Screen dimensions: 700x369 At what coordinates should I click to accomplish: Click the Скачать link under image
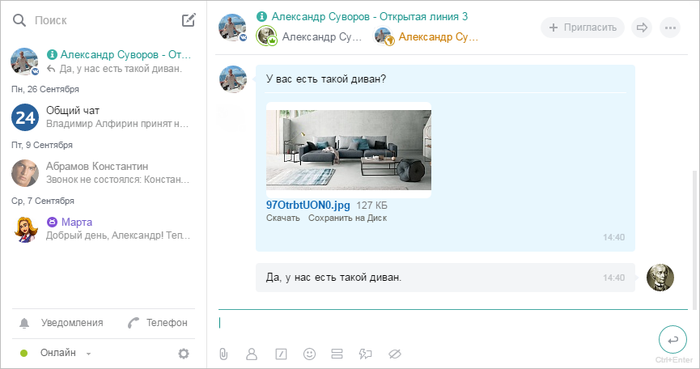pyautogui.click(x=283, y=218)
